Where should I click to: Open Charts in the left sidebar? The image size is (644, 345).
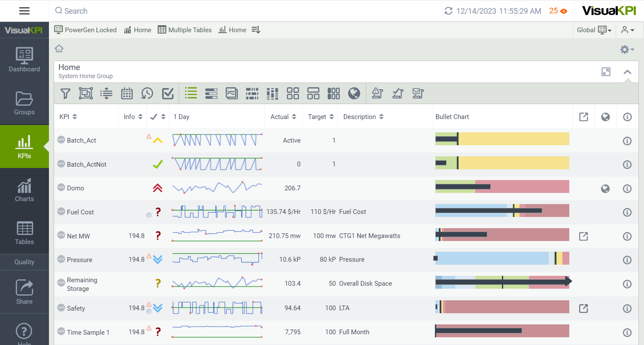click(24, 190)
